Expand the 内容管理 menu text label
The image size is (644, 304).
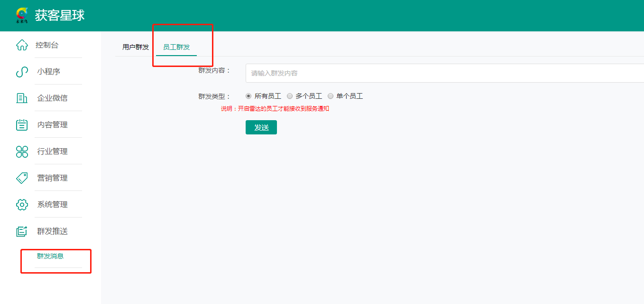click(x=52, y=125)
